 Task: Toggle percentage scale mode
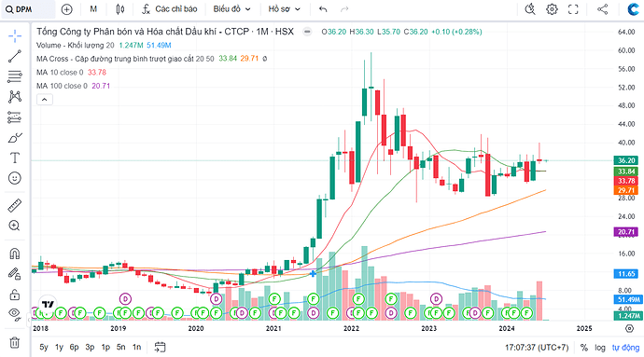(x=584, y=348)
